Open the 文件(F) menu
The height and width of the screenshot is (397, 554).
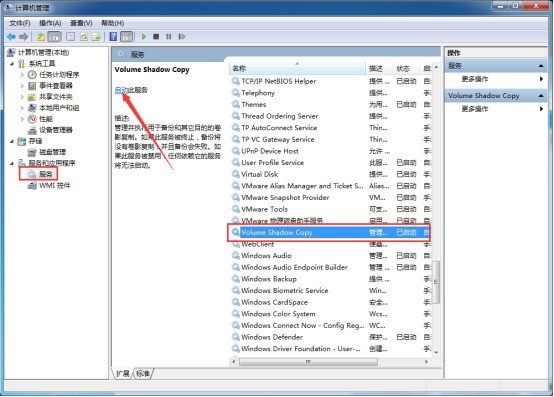[19, 23]
